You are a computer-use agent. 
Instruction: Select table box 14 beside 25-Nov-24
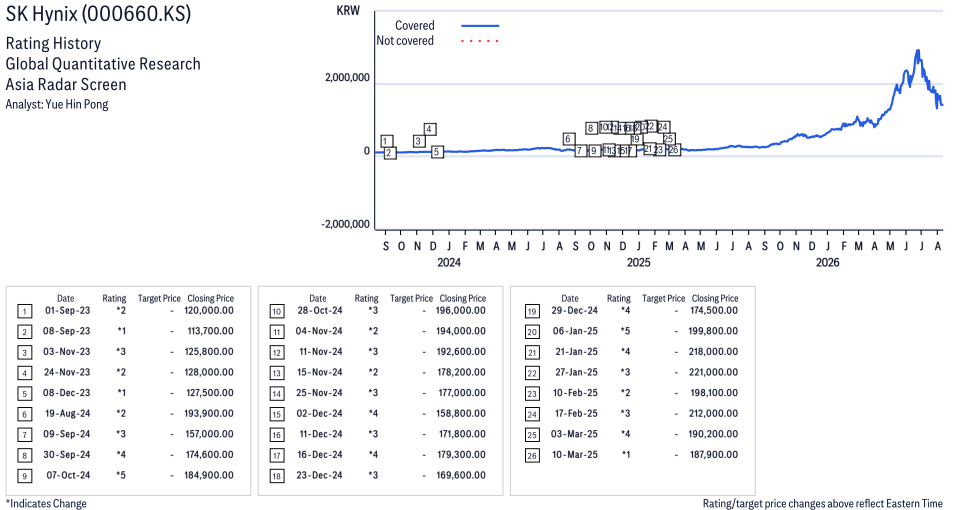[277, 394]
